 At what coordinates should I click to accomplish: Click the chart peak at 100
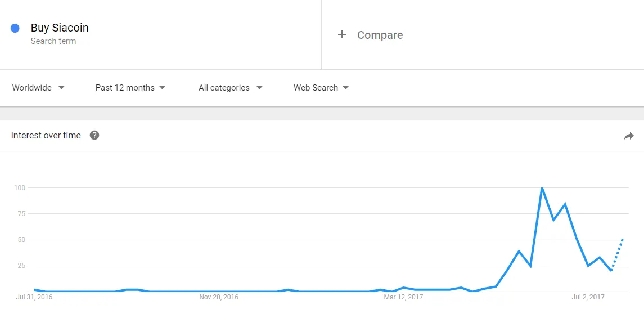click(x=542, y=188)
